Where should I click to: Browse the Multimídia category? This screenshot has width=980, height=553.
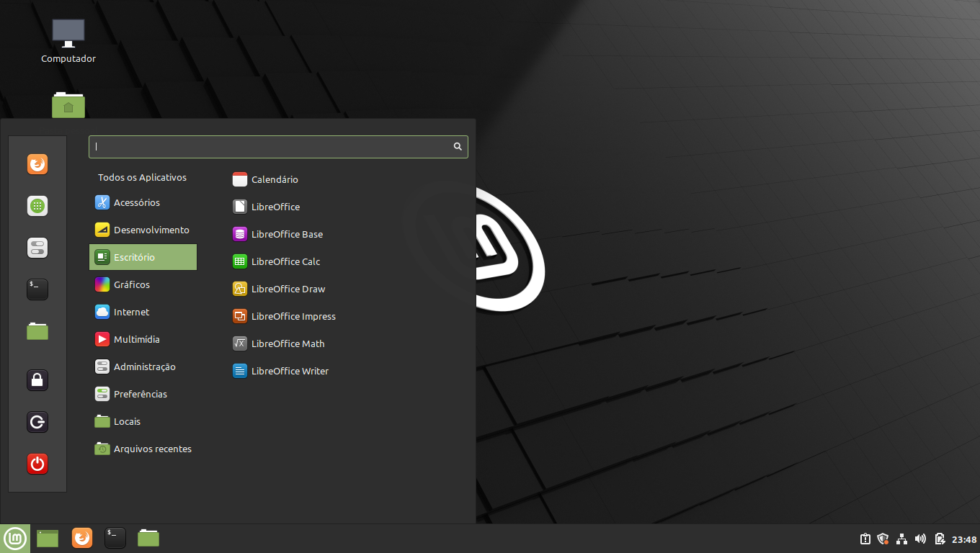143,340
